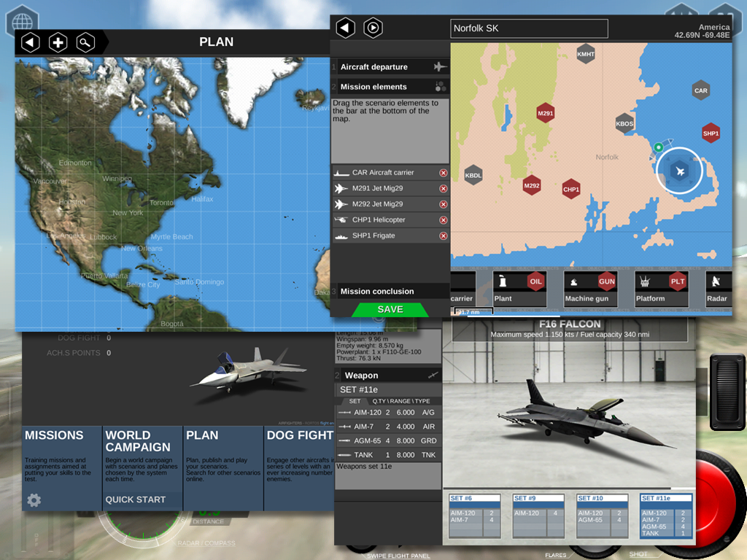The image size is (747, 560).
Task: Click the plus icon on the PLAN toolbar
Action: coord(58,42)
